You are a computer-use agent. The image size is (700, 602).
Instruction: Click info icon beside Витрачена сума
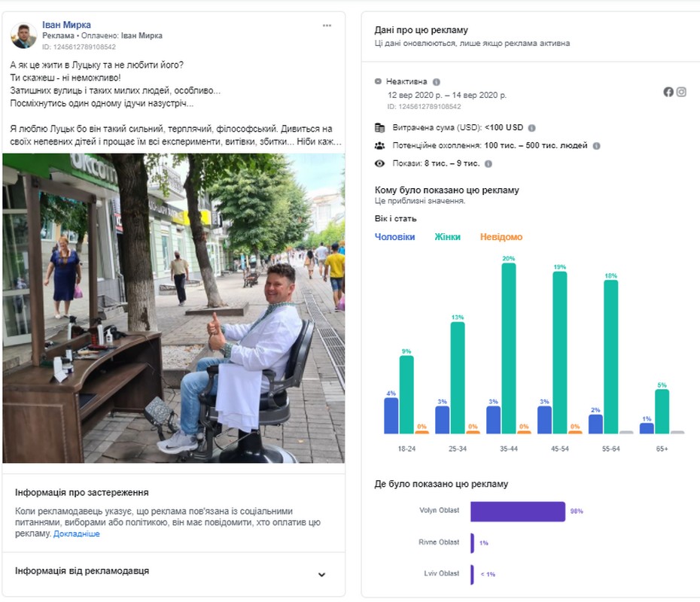[531, 128]
